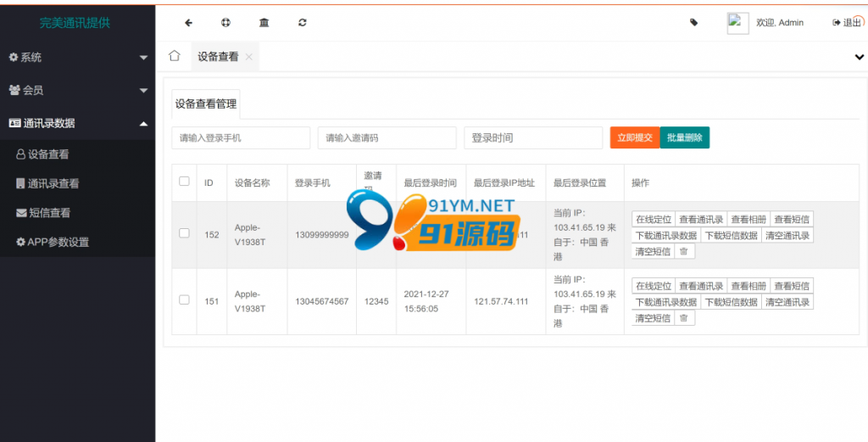Click the ID 152 cell

(x=211, y=235)
